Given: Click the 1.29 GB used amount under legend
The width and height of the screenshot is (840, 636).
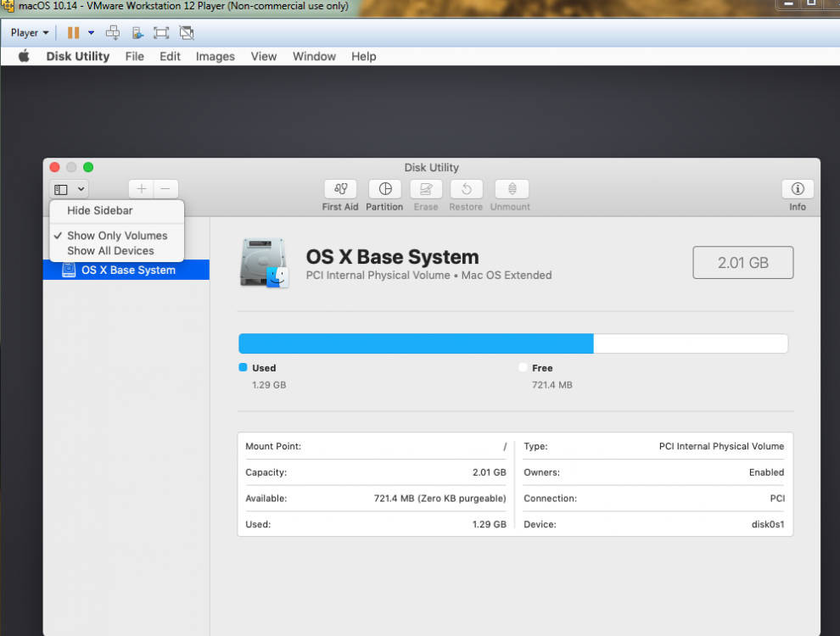Looking at the screenshot, I should pyautogui.click(x=269, y=385).
